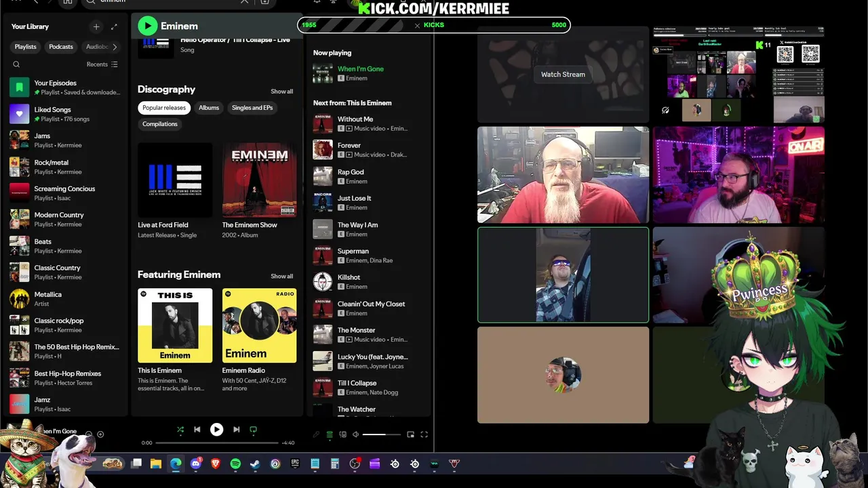The image size is (868, 488).
Task: Select Rap God in the queue
Action: [x=369, y=176]
